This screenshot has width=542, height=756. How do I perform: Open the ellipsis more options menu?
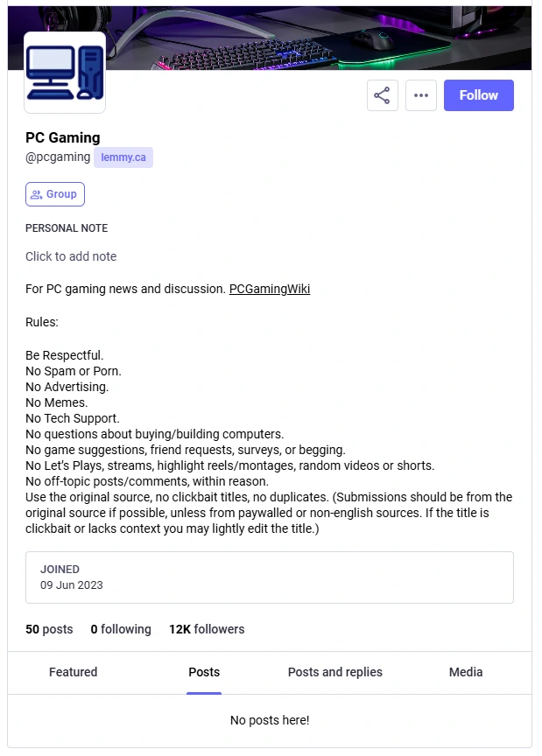click(x=421, y=94)
